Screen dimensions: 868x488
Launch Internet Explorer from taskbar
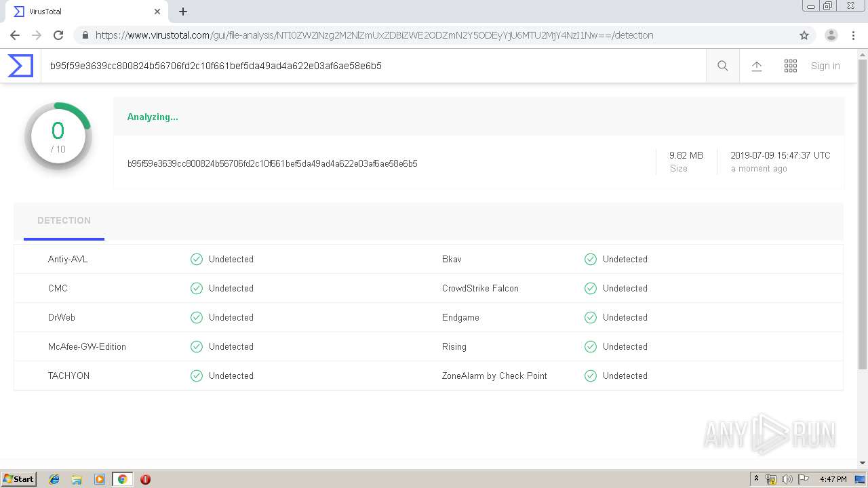[54, 479]
